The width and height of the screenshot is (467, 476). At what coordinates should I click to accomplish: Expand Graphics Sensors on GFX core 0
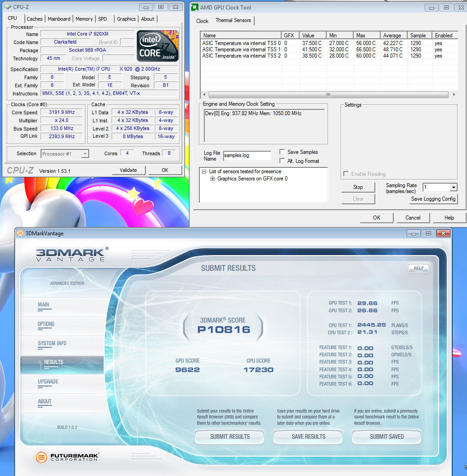212,179
